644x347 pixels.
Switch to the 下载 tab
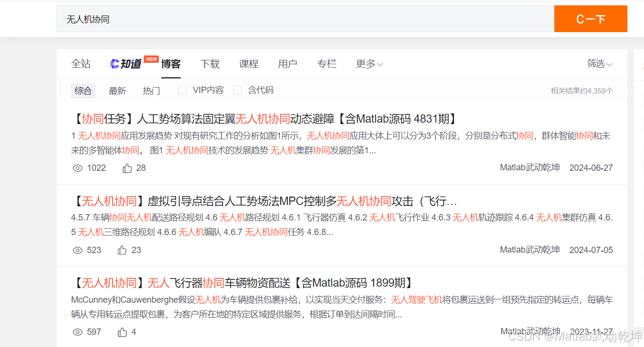point(210,64)
